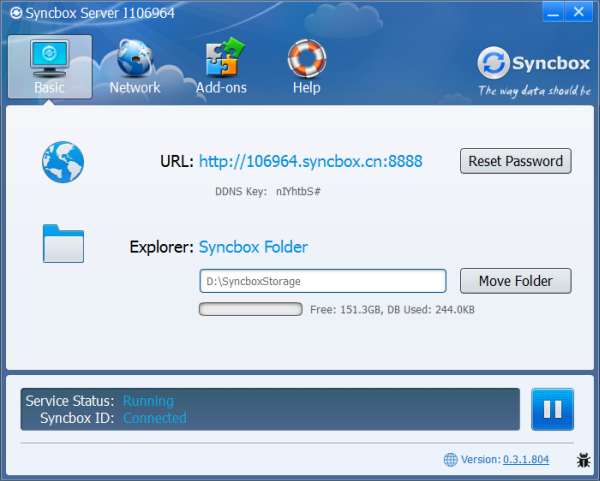
Task: Go to the Help tab
Action: (x=307, y=67)
